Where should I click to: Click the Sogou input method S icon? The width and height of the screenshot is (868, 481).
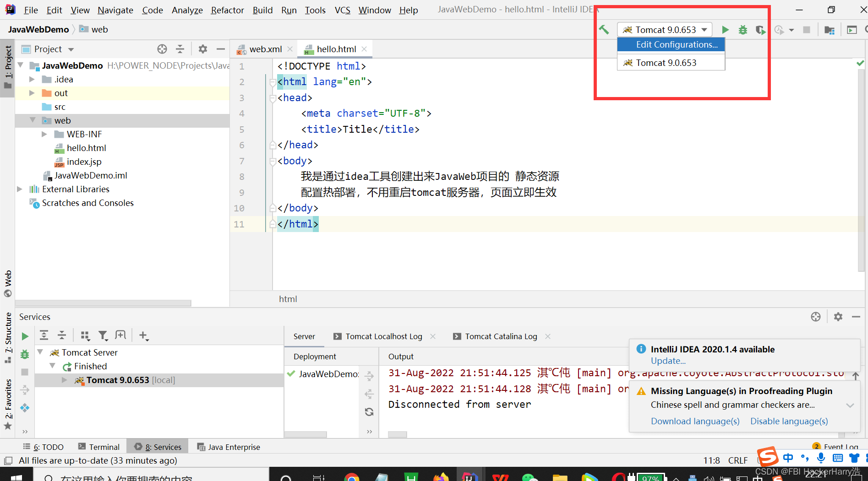point(768,456)
